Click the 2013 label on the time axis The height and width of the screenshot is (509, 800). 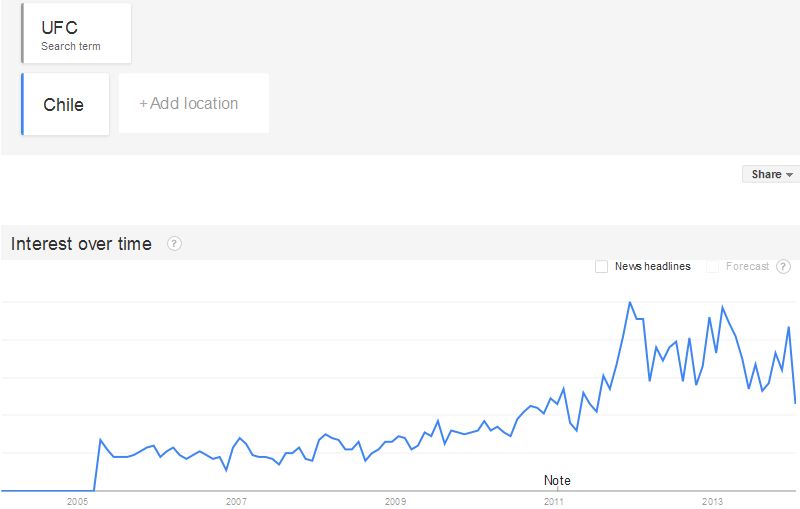click(712, 501)
